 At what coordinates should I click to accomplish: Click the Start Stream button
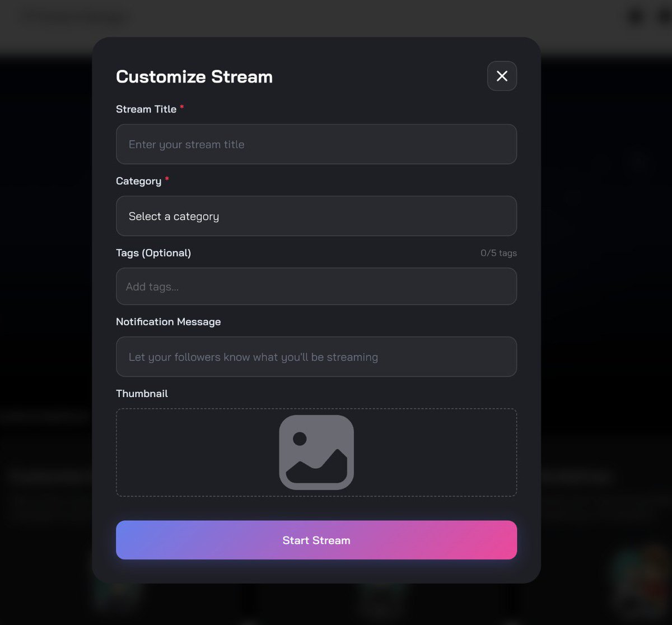point(316,540)
